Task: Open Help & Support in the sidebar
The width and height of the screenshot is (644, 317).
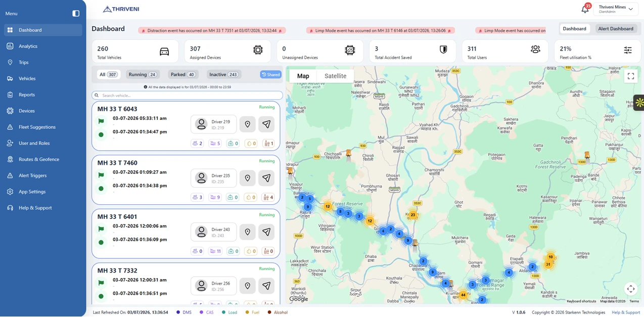Action: pos(43,208)
